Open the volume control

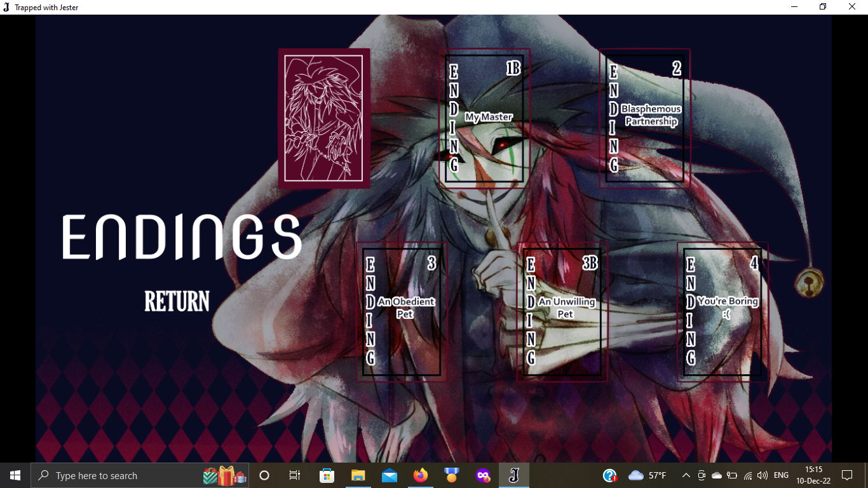tap(763, 475)
